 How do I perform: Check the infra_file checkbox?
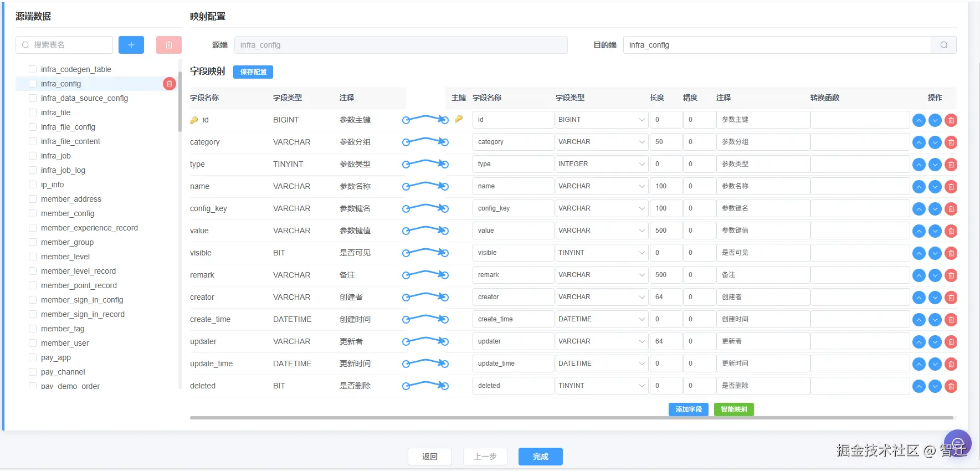tap(33, 112)
